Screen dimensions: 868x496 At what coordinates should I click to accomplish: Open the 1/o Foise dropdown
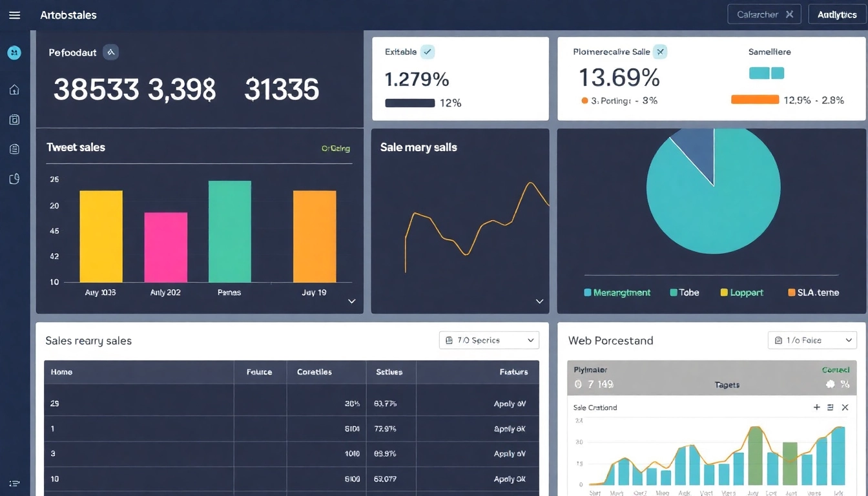pyautogui.click(x=812, y=340)
